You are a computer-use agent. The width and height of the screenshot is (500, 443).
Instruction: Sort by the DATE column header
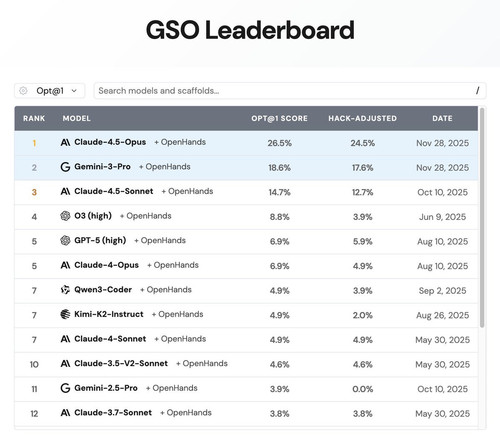[x=442, y=118]
